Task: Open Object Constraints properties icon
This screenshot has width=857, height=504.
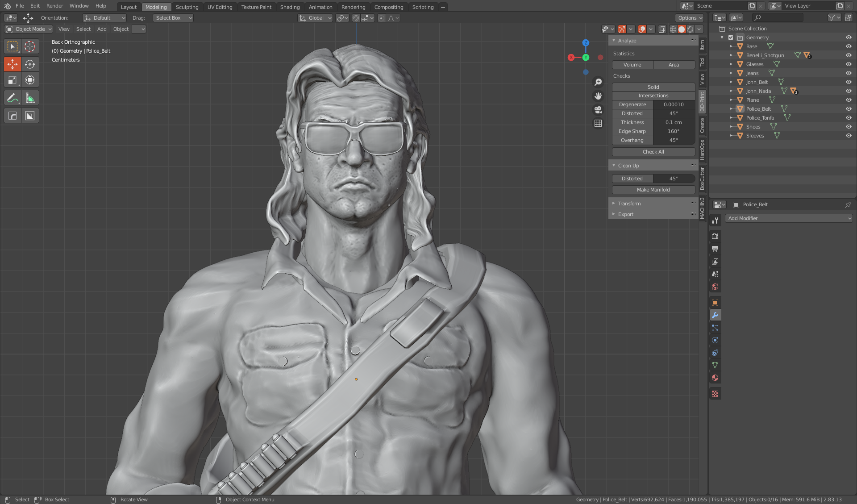Action: point(715,353)
